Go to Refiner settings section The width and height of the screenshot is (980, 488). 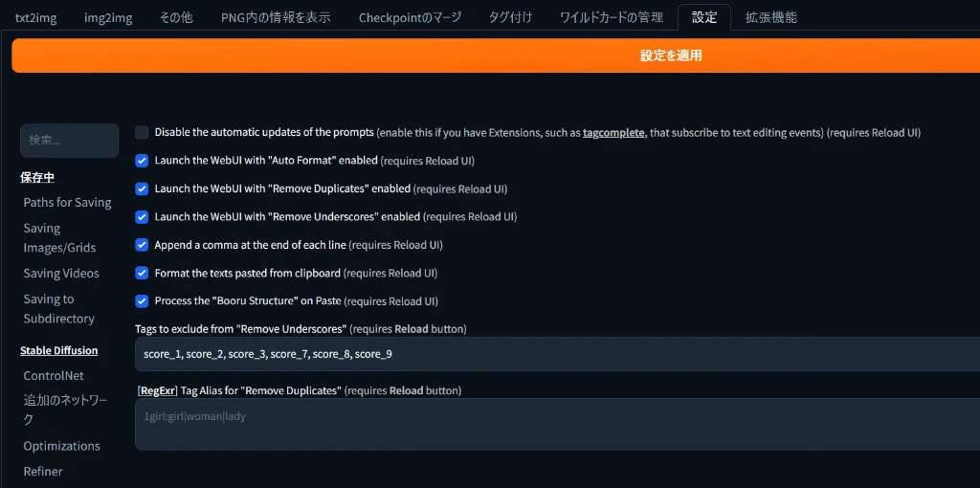click(43, 471)
